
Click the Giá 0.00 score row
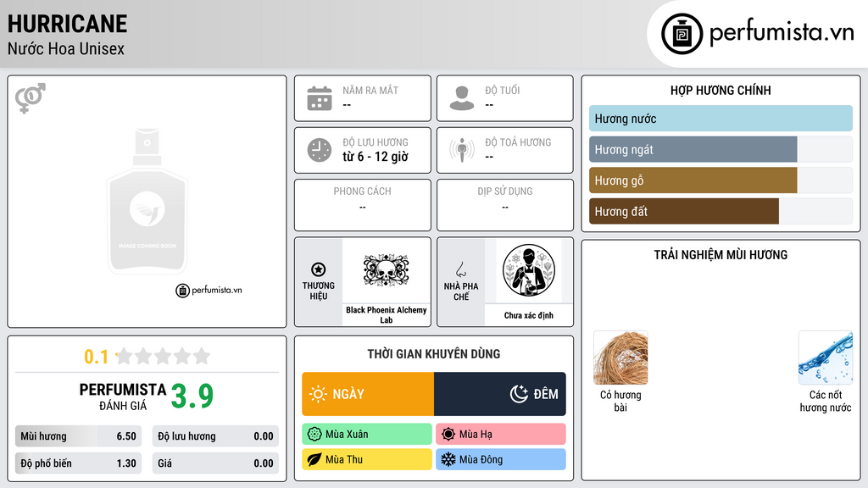215,463
